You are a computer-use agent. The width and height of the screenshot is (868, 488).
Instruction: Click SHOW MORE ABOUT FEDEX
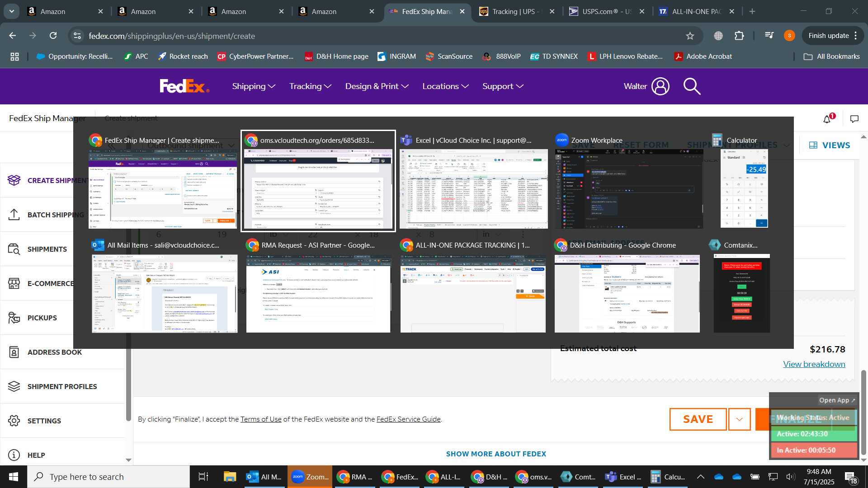click(x=496, y=454)
